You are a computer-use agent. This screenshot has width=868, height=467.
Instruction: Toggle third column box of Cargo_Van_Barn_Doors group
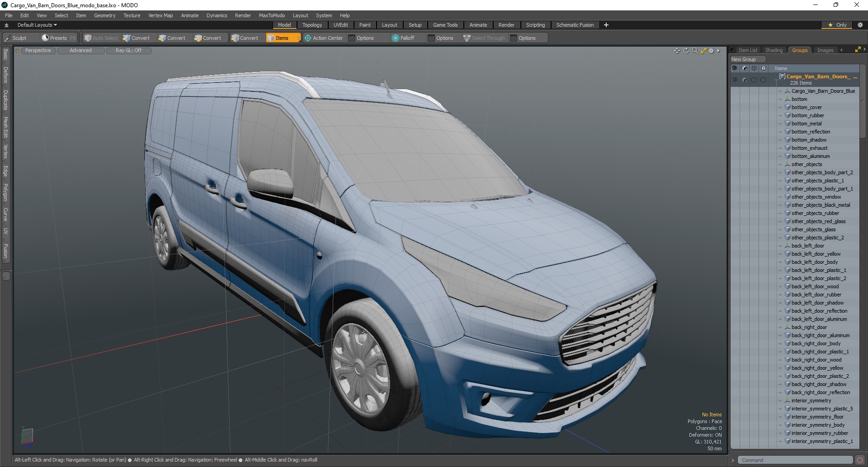tap(754, 80)
